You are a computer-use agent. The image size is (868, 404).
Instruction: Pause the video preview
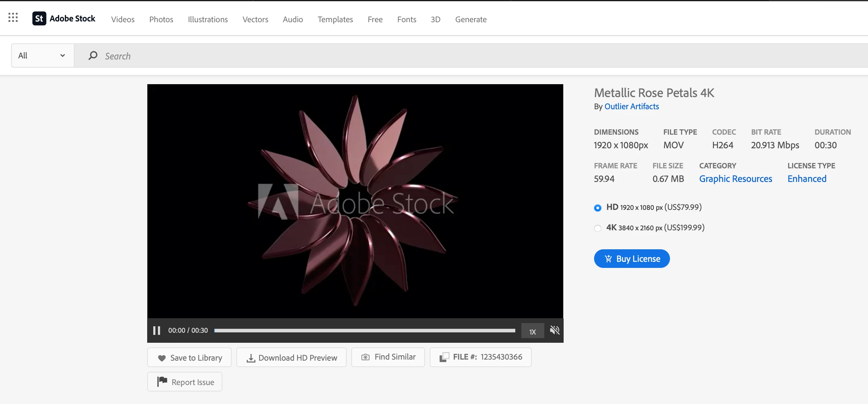156,331
